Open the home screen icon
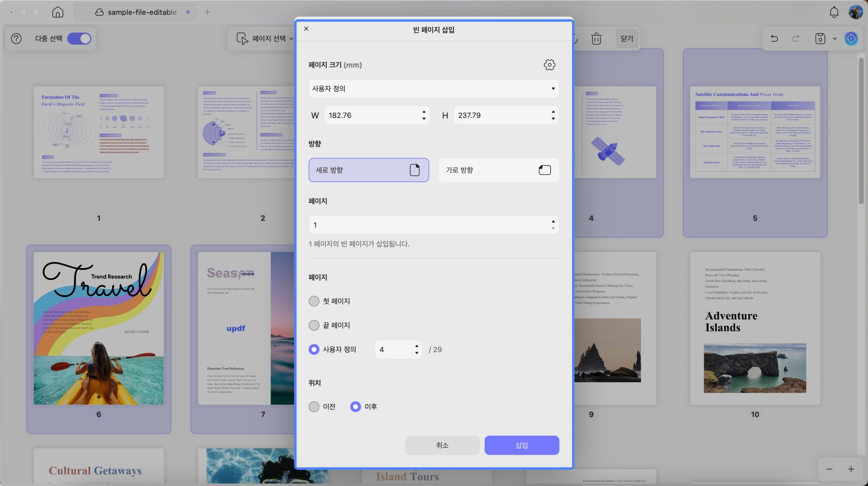868x486 pixels. click(x=58, y=12)
